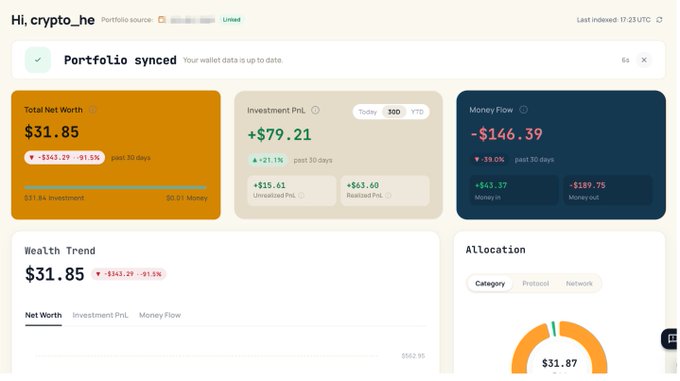Click the blurred portfolio source address

(x=193, y=20)
